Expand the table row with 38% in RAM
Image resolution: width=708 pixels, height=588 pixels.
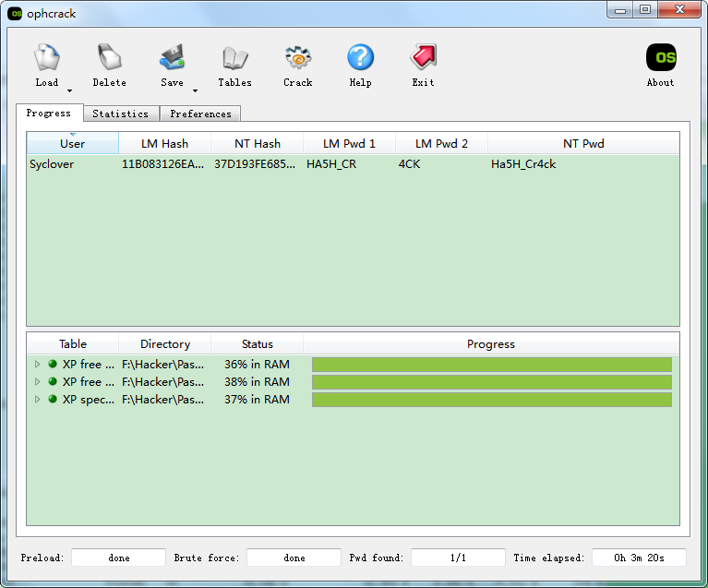pyautogui.click(x=38, y=381)
